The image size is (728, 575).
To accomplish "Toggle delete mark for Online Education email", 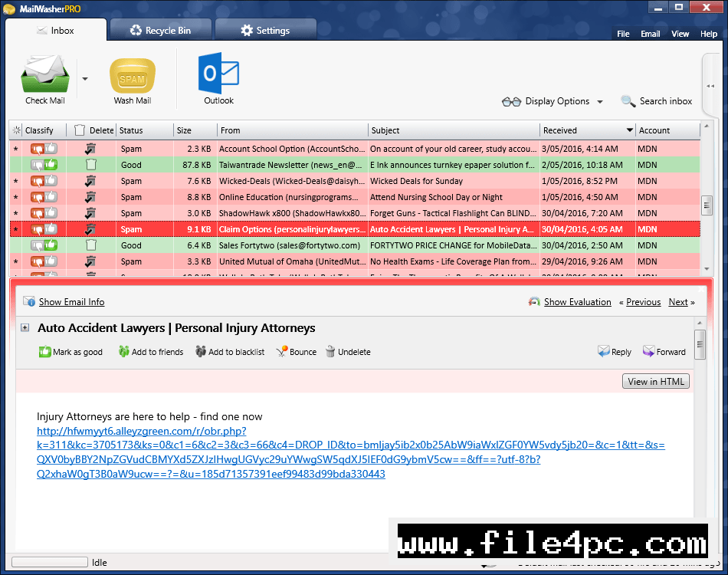I will click(x=90, y=197).
